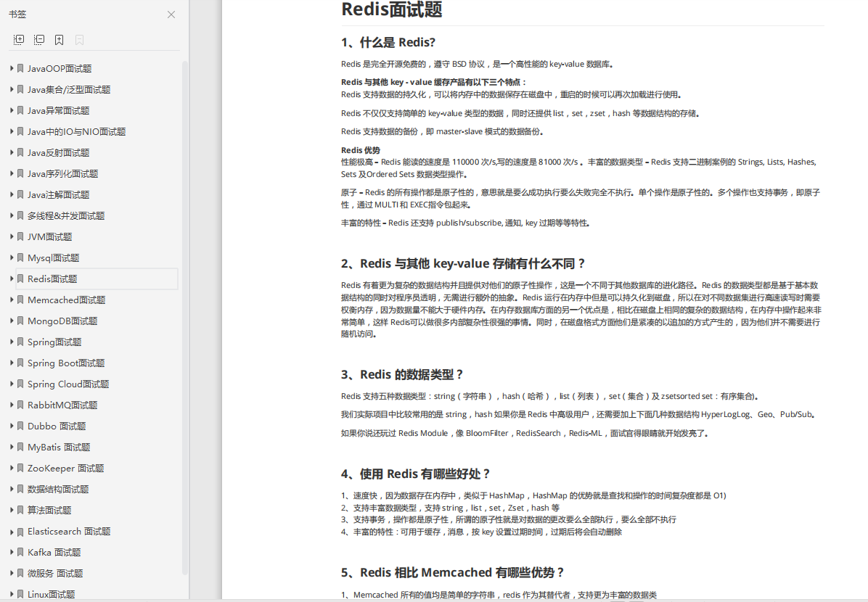Screen dimensions: 868x602
Task: Click the remove bookmark icon
Action: (x=78, y=39)
